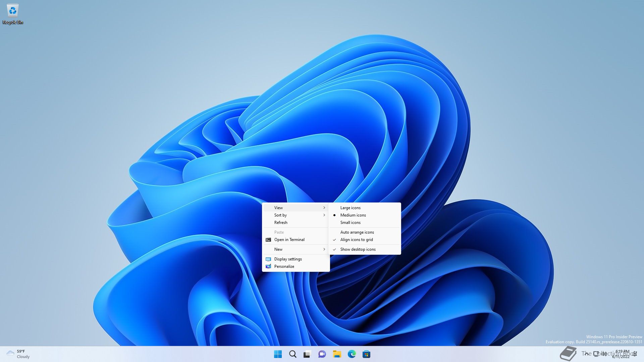This screenshot has height=362, width=644.
Task: Launch Microsoft Edge from the taskbar
Action: coord(352,354)
